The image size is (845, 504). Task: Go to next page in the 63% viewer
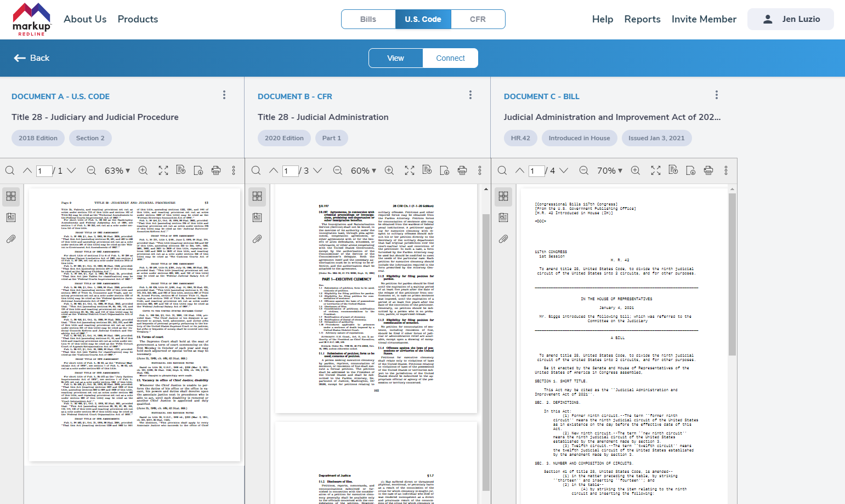coord(71,170)
